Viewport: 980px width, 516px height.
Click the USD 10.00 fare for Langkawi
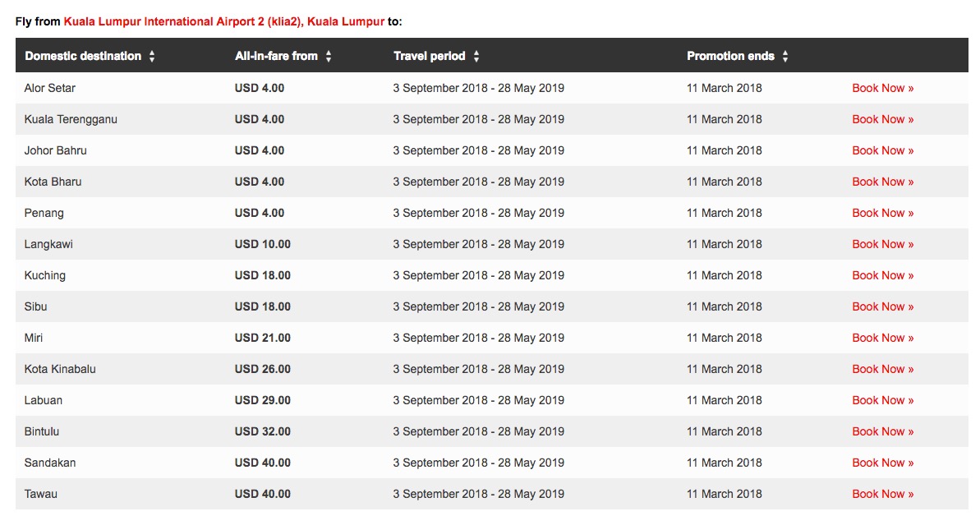263,245
